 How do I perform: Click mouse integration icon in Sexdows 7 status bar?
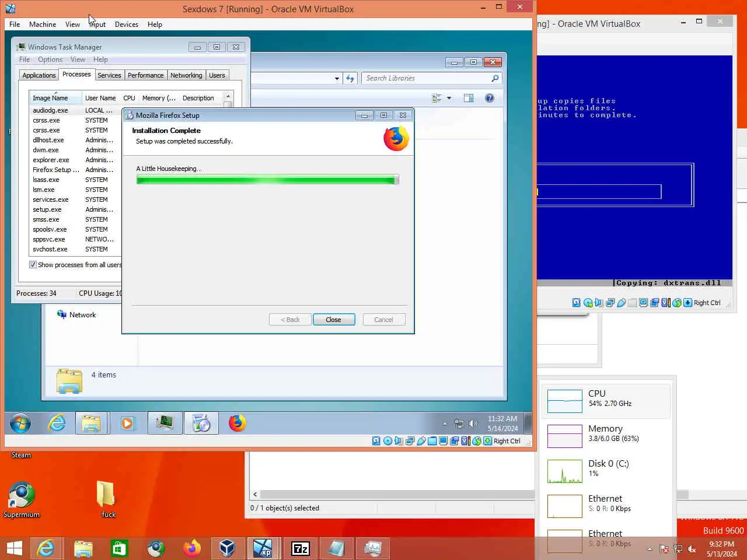pos(477,441)
